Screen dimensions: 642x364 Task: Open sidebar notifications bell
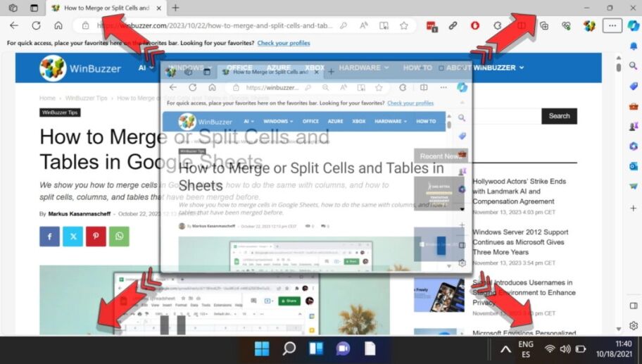coord(634,46)
